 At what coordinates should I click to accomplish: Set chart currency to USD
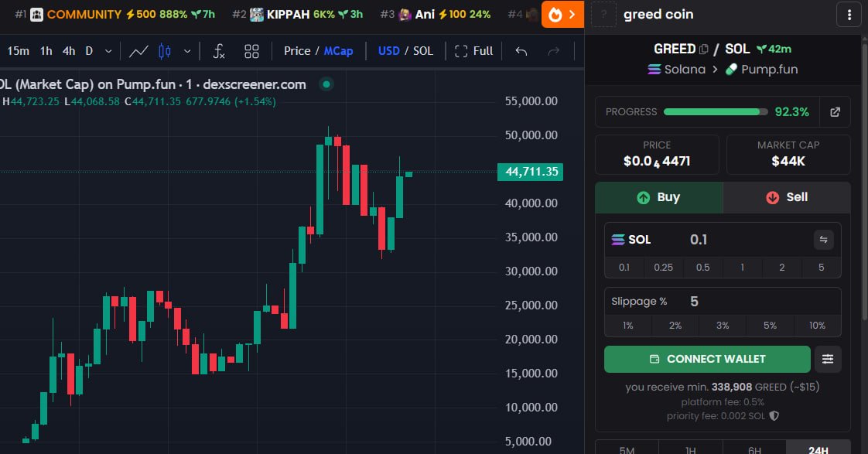pos(388,51)
